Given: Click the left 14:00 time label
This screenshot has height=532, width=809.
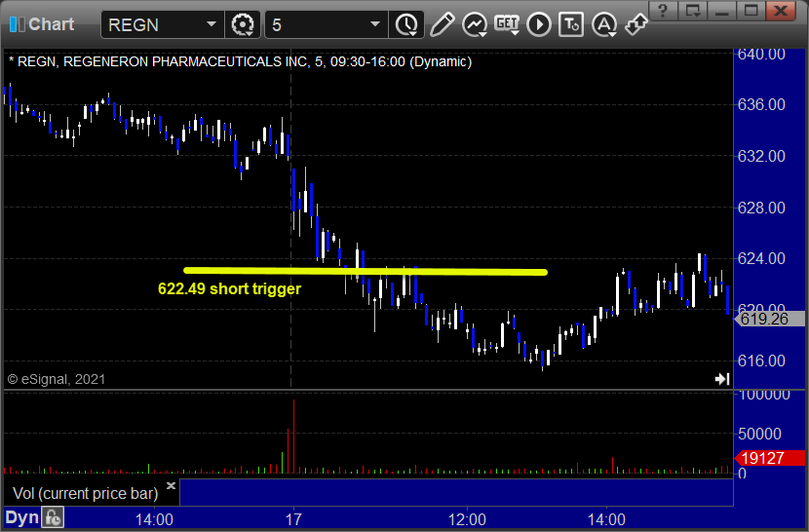Looking at the screenshot, I should pos(154,519).
